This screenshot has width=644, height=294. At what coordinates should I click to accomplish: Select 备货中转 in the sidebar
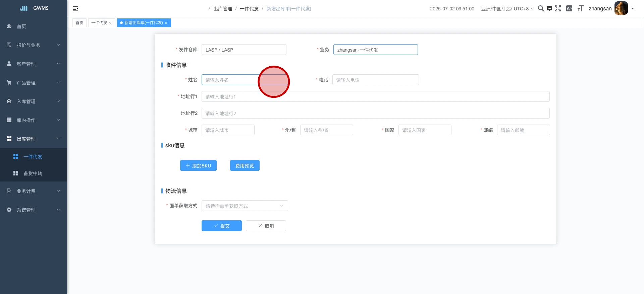(x=33, y=173)
